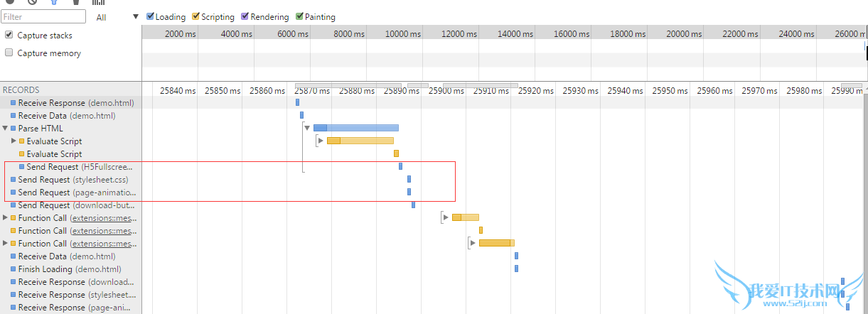The height and width of the screenshot is (314, 868).
Task: Enable the Capture memory option
Action: click(x=9, y=53)
